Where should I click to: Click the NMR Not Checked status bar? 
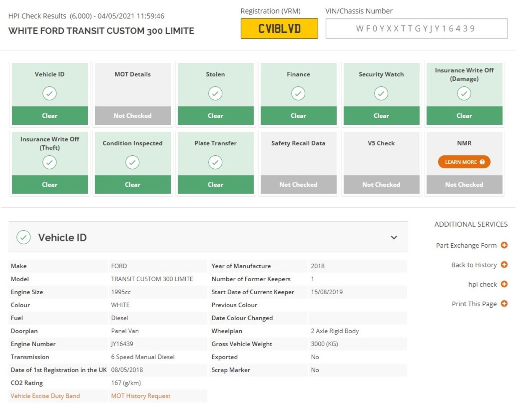point(464,184)
